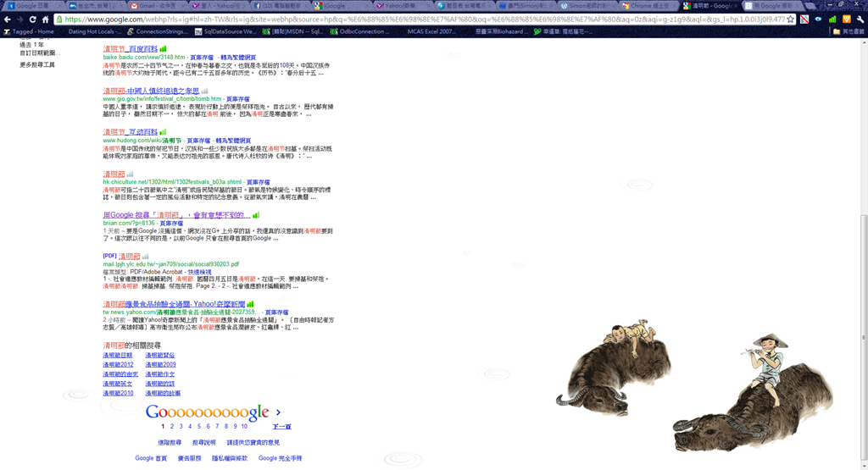Viewport: 868px width, 470px height.
Task: Select the 過去 1 年 time filter
Action: (x=31, y=45)
